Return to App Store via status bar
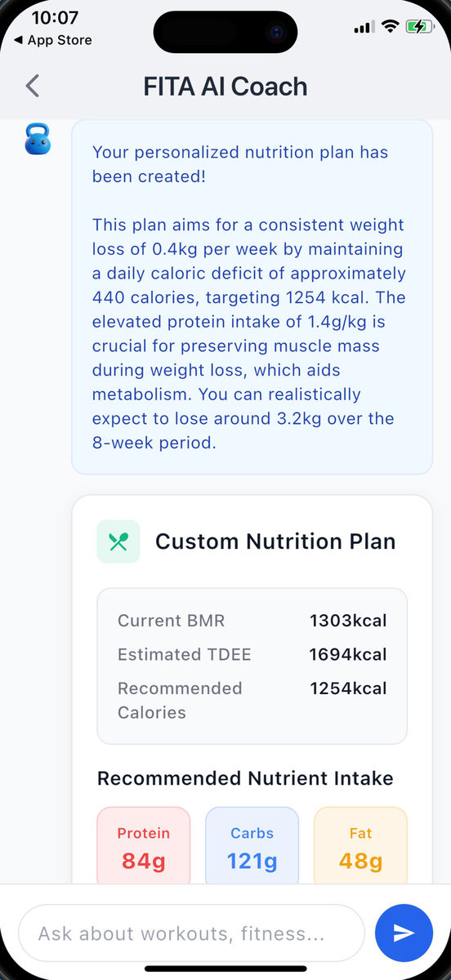Viewport: 451px width, 980px height. point(53,40)
